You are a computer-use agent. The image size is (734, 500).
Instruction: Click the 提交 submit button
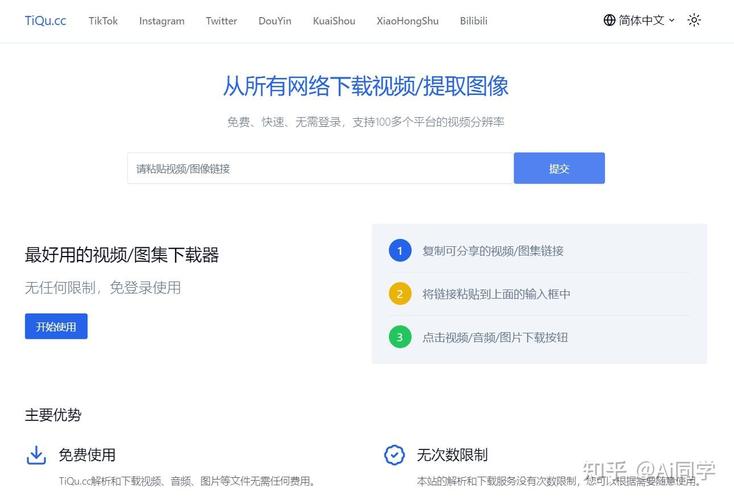[x=559, y=168]
